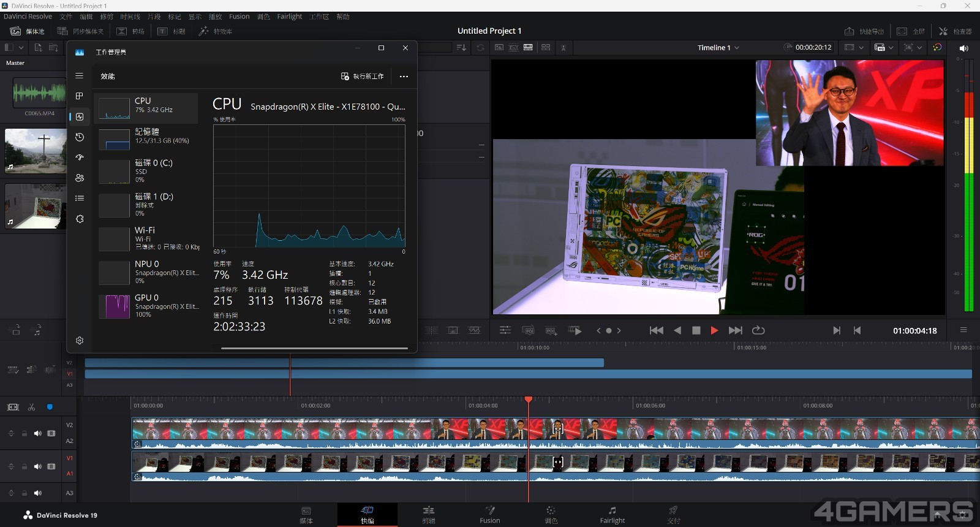980x527 pixels.
Task: Open Task Manager settings gear icon
Action: click(80, 341)
